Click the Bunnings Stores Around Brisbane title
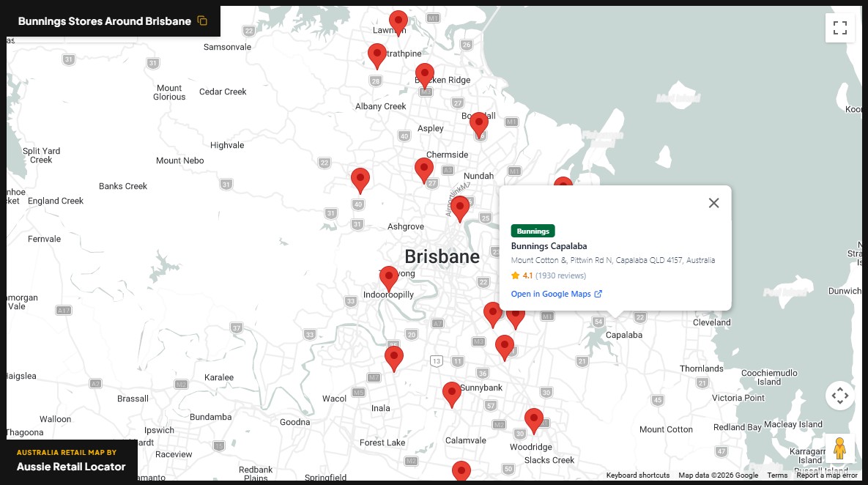 point(105,21)
